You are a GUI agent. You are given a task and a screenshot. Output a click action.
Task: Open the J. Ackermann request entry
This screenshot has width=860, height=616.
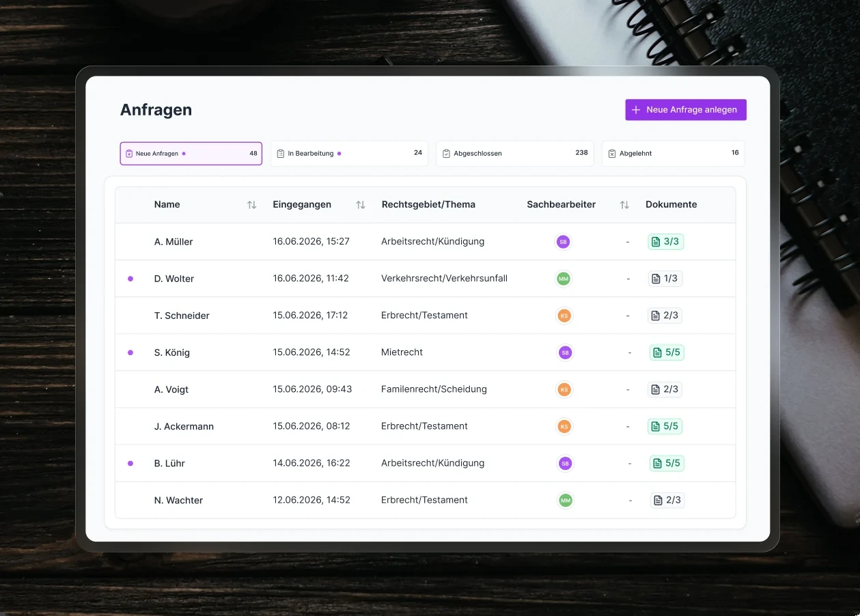425,426
